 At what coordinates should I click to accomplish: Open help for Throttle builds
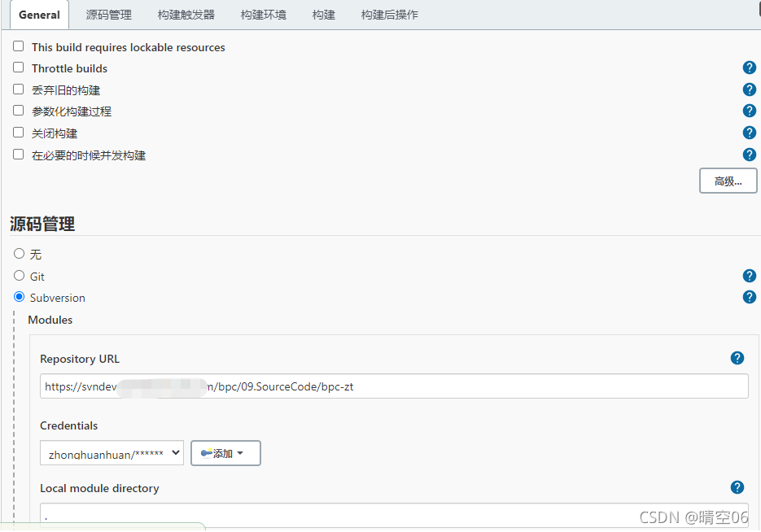(x=750, y=68)
